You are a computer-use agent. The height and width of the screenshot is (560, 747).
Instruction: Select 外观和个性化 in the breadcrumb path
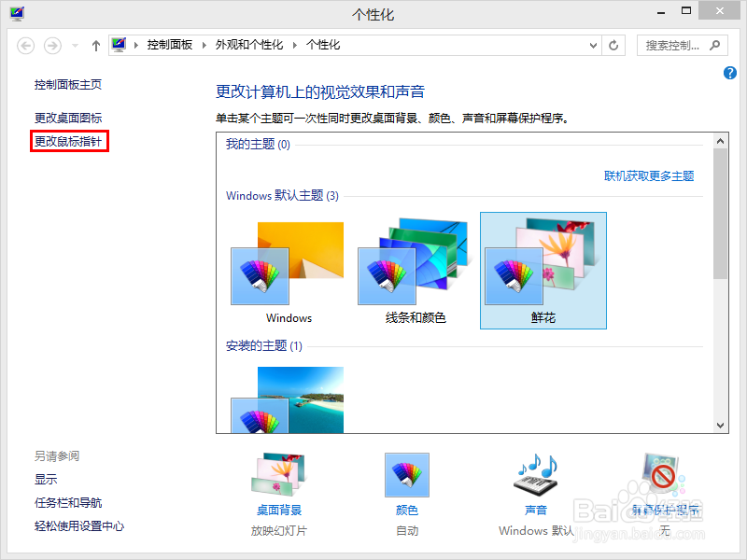pos(248,45)
